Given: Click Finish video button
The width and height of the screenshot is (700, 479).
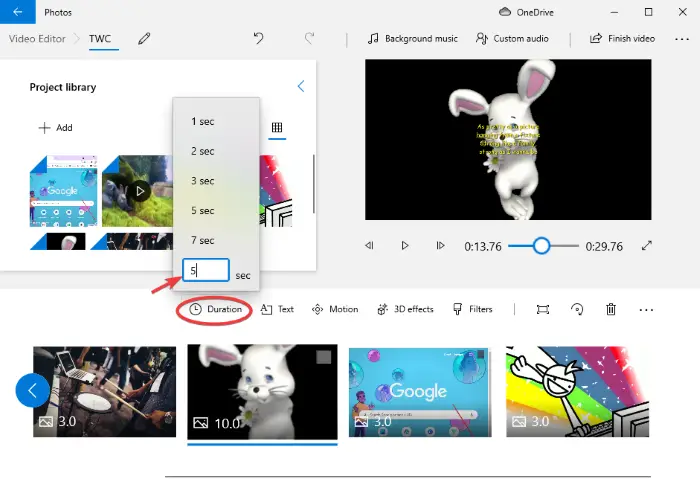Looking at the screenshot, I should pos(622,39).
